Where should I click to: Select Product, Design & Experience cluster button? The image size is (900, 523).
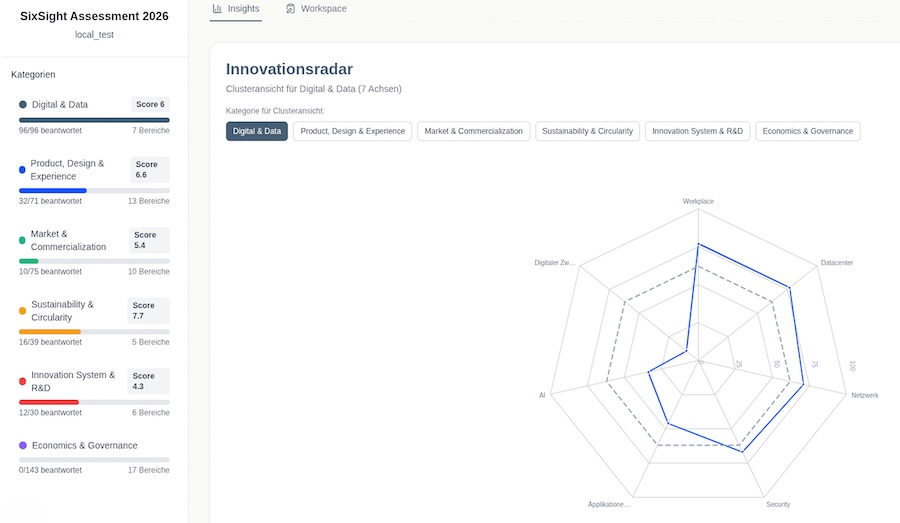[353, 131]
